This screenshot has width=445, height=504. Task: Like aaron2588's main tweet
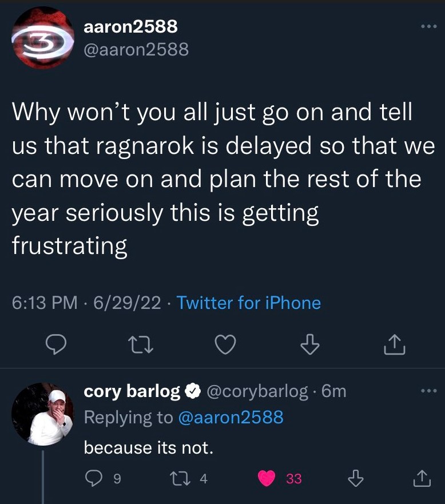225,345
